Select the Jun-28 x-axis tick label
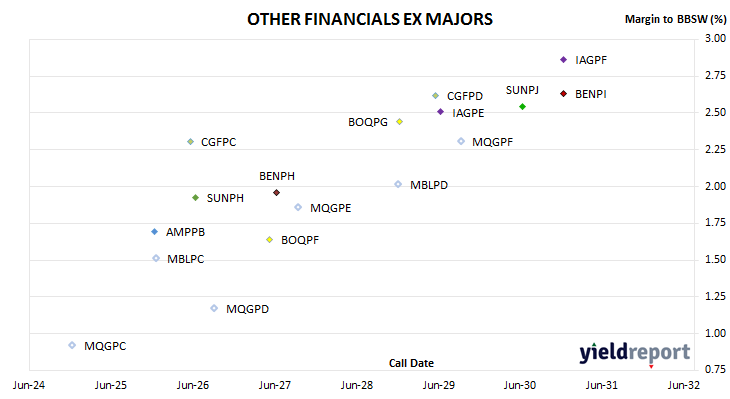The width and height of the screenshot is (730, 399). 357,385
